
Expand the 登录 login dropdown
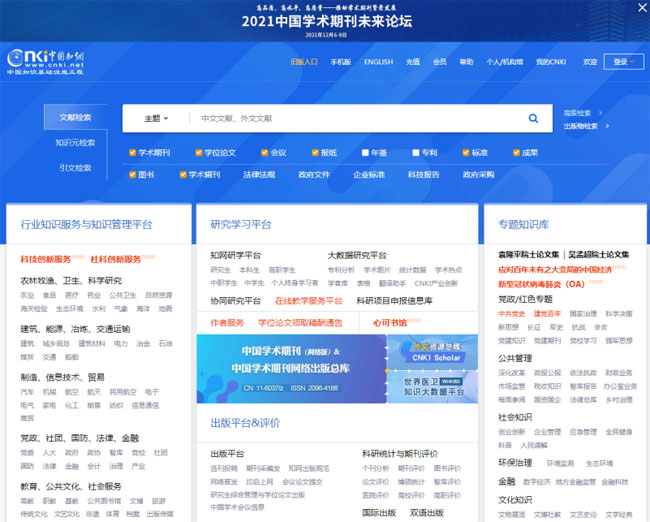tap(624, 62)
